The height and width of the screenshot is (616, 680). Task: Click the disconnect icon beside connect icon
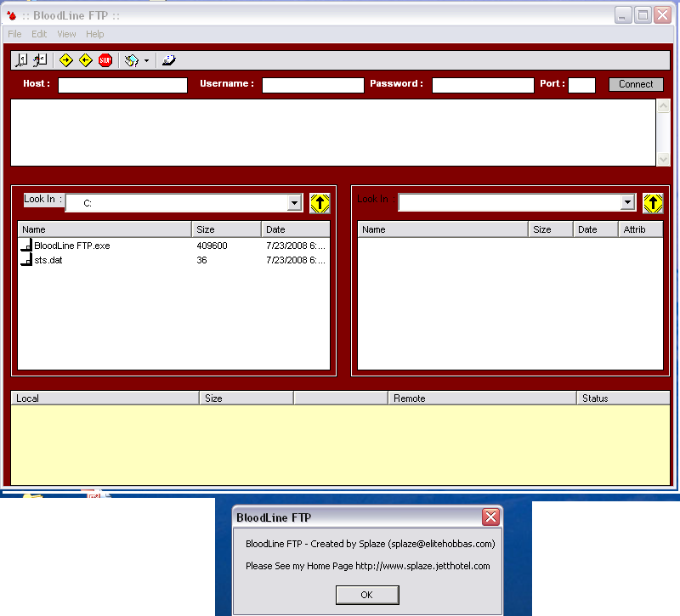(40, 60)
